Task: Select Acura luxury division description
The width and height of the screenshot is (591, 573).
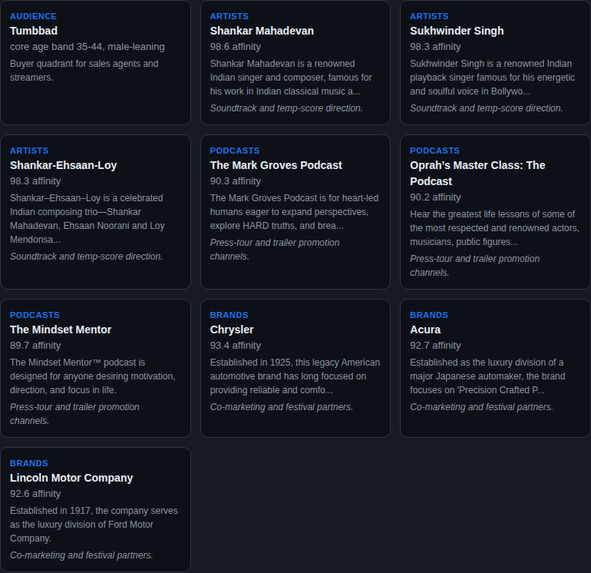Action: click(487, 376)
